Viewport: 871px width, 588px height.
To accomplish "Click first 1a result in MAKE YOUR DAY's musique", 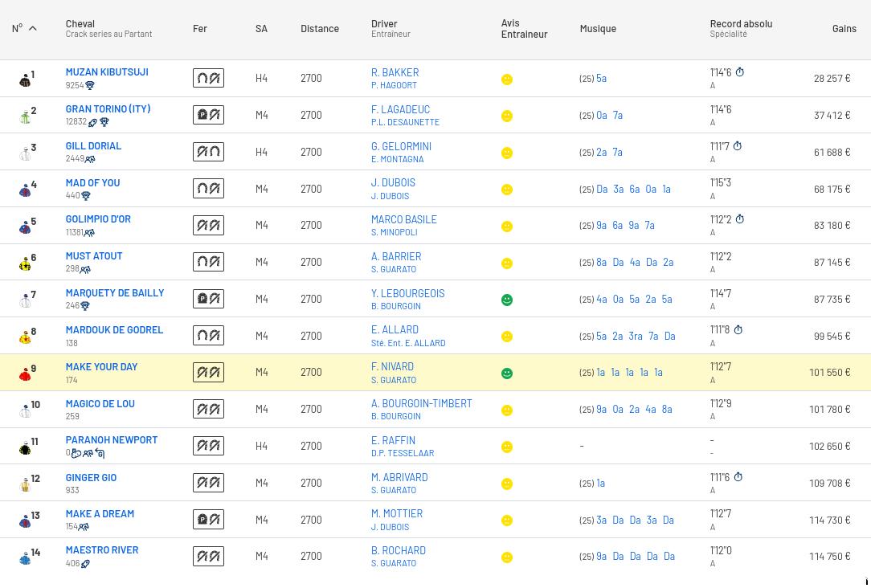I will (600, 373).
